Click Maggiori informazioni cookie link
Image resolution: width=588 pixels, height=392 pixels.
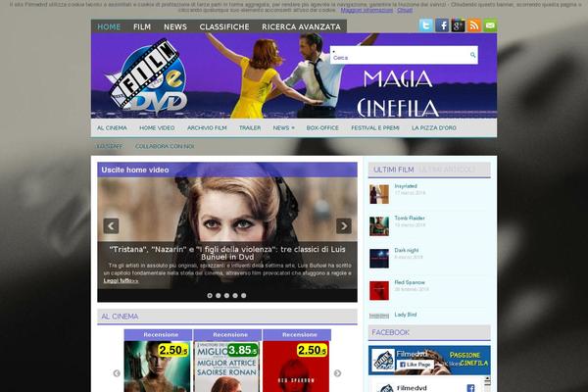point(367,10)
